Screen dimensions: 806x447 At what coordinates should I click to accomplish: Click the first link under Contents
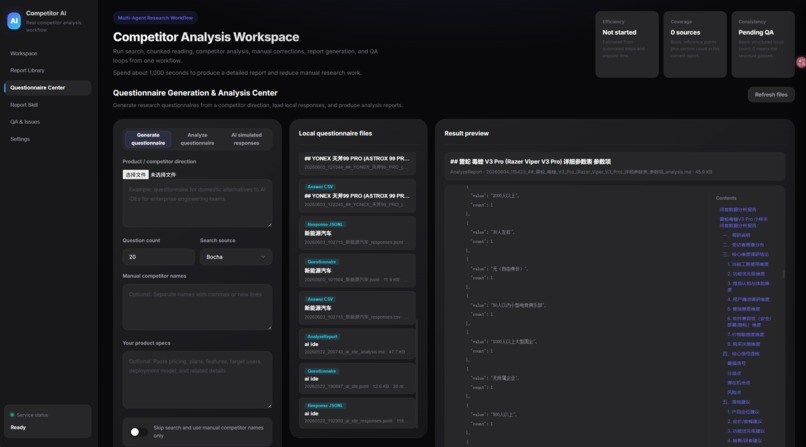[738, 210]
